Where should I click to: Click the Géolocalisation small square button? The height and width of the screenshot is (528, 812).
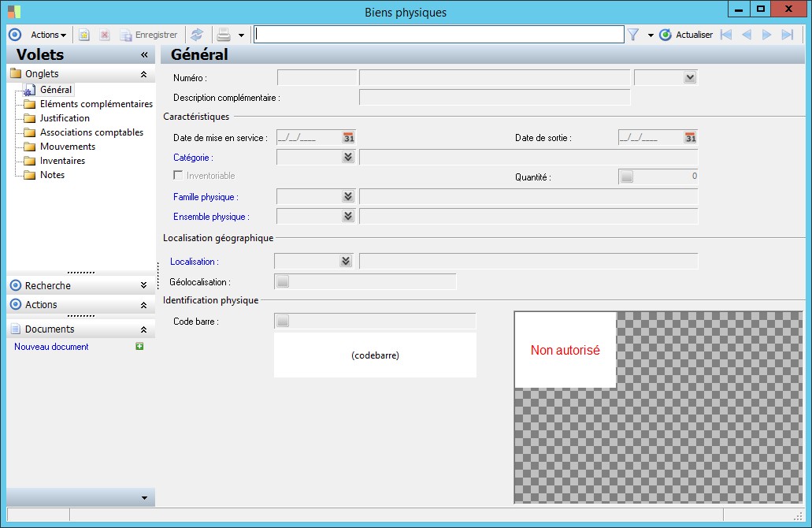tap(283, 281)
